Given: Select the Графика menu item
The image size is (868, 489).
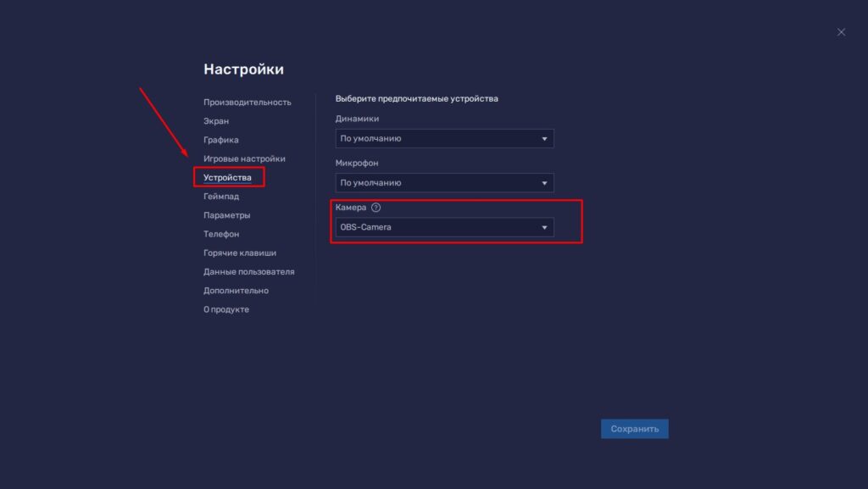Looking at the screenshot, I should tap(221, 140).
